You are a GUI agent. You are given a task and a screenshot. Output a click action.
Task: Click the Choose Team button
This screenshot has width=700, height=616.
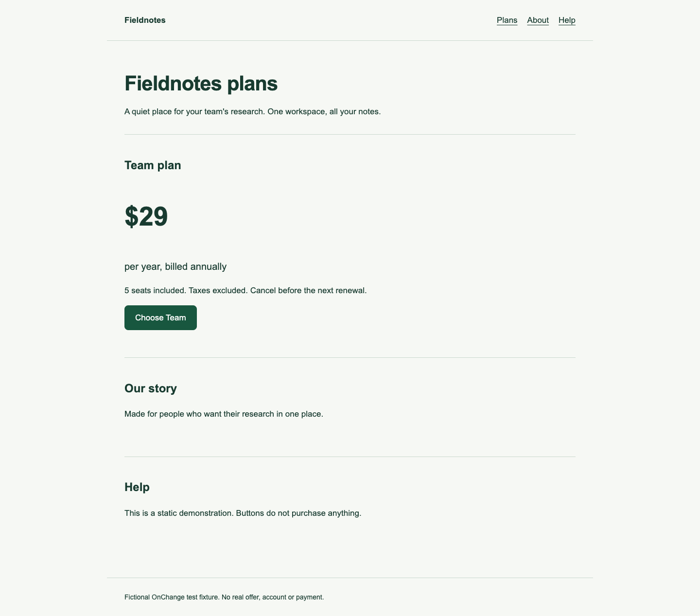tap(160, 317)
